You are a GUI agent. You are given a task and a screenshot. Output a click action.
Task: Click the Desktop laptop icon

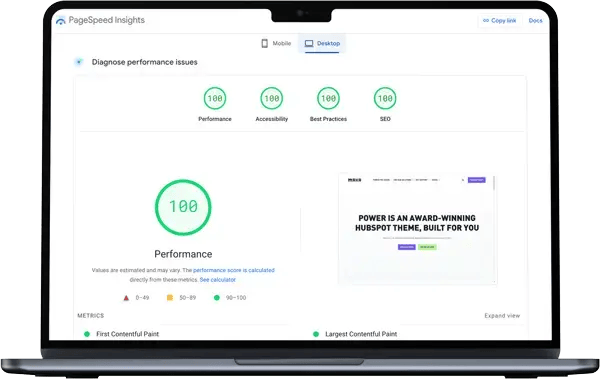[309, 44]
